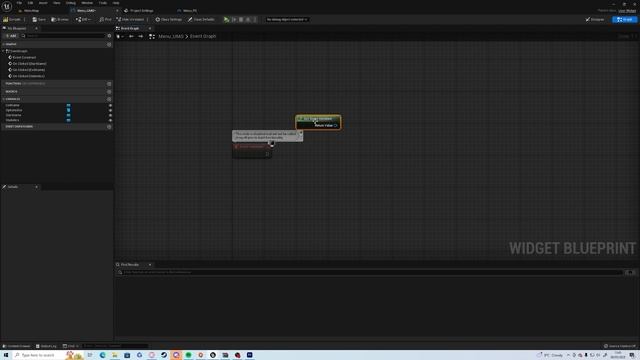Collapse the Graphs section
The width and height of the screenshot is (640, 360).
(4, 44)
